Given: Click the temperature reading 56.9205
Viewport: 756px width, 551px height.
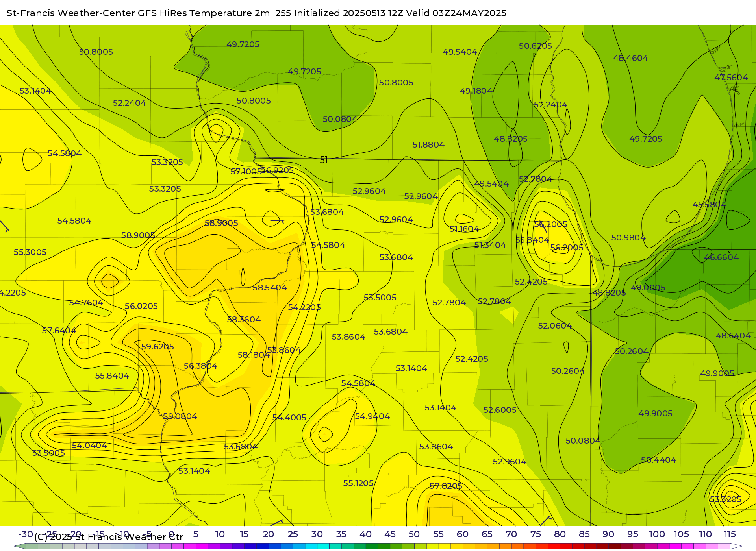Looking at the screenshot, I should [278, 170].
